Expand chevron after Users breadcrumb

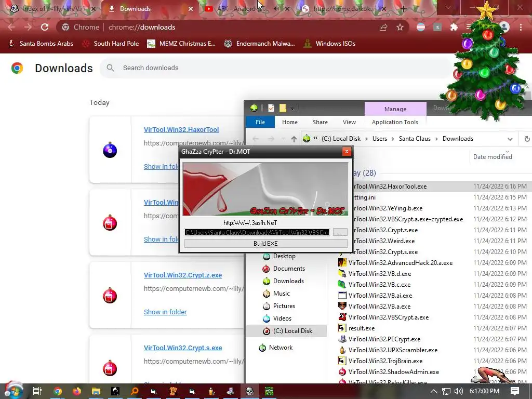(393, 139)
